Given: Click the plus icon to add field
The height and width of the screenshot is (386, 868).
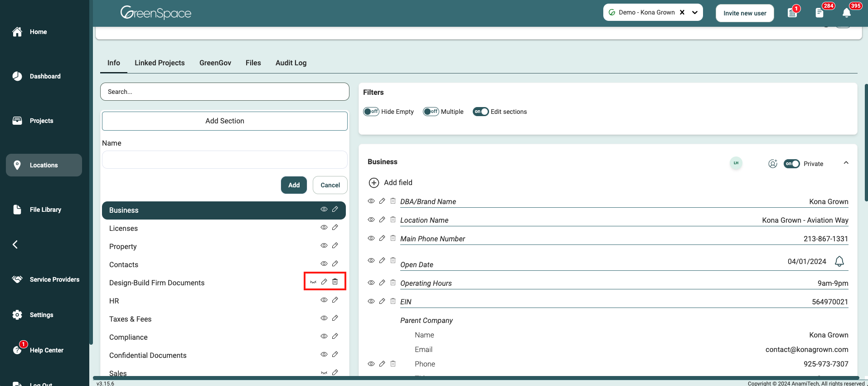Looking at the screenshot, I should [374, 183].
